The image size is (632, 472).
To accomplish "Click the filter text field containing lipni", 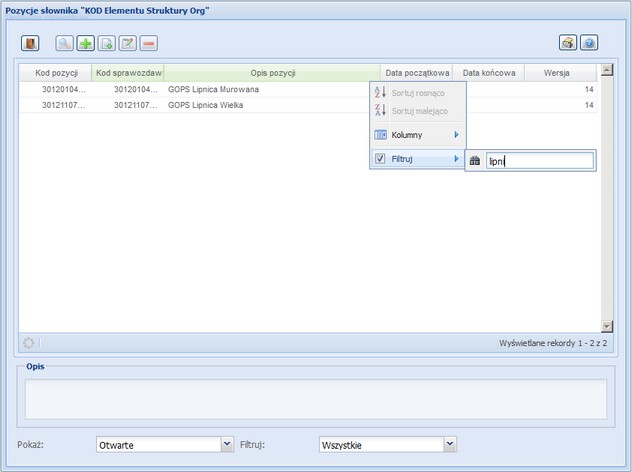I will [x=538, y=160].
